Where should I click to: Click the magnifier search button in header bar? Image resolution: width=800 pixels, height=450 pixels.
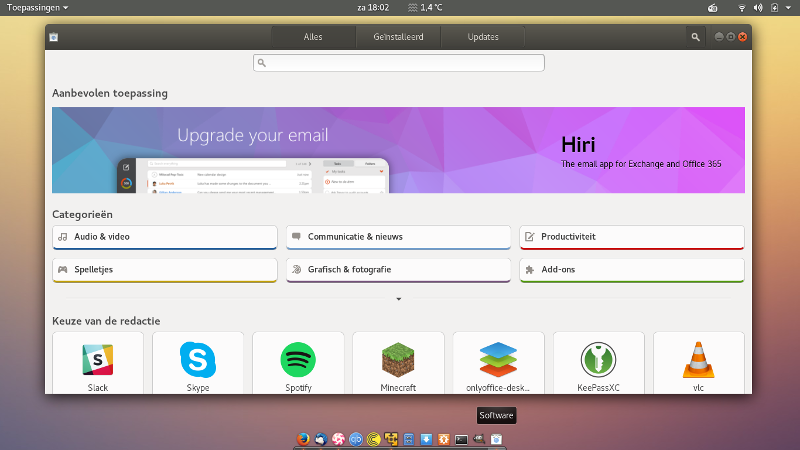(695, 37)
